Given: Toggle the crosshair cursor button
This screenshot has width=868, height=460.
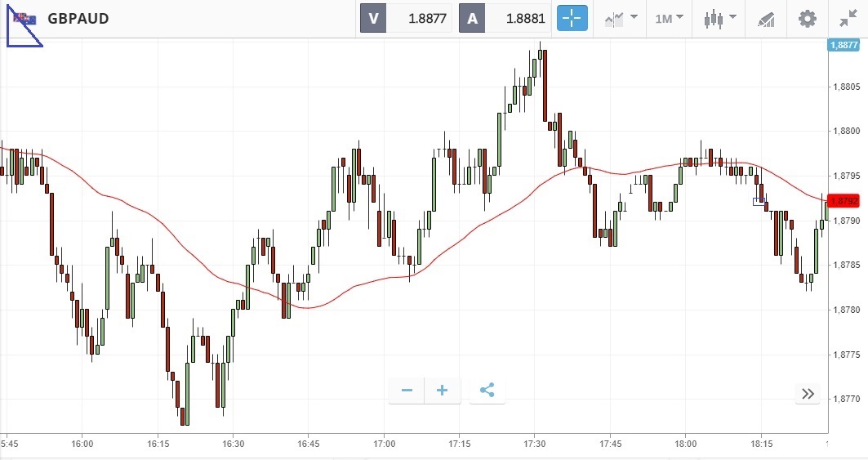Looking at the screenshot, I should pos(572,18).
